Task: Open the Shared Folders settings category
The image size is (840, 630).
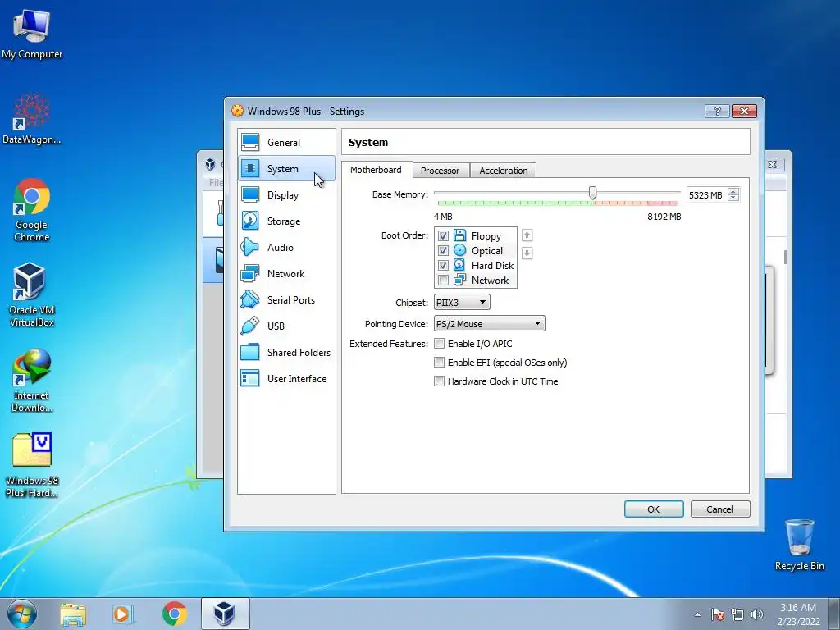Action: 286,353
